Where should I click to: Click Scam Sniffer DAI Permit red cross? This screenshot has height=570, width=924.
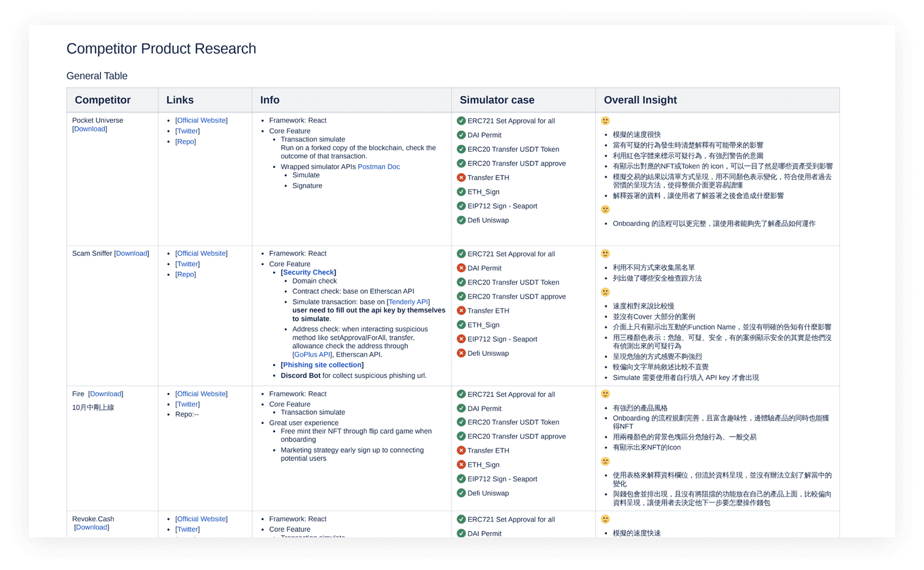pos(461,268)
